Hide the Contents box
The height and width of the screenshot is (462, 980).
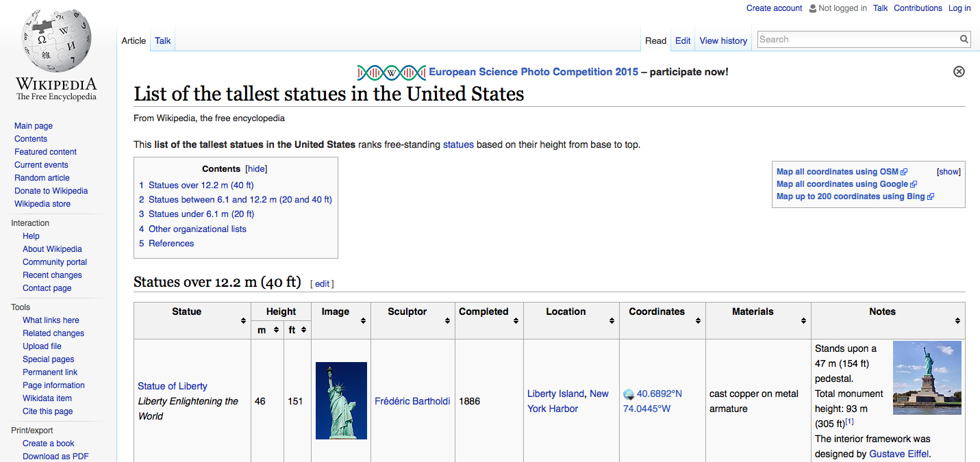pyautogui.click(x=256, y=169)
